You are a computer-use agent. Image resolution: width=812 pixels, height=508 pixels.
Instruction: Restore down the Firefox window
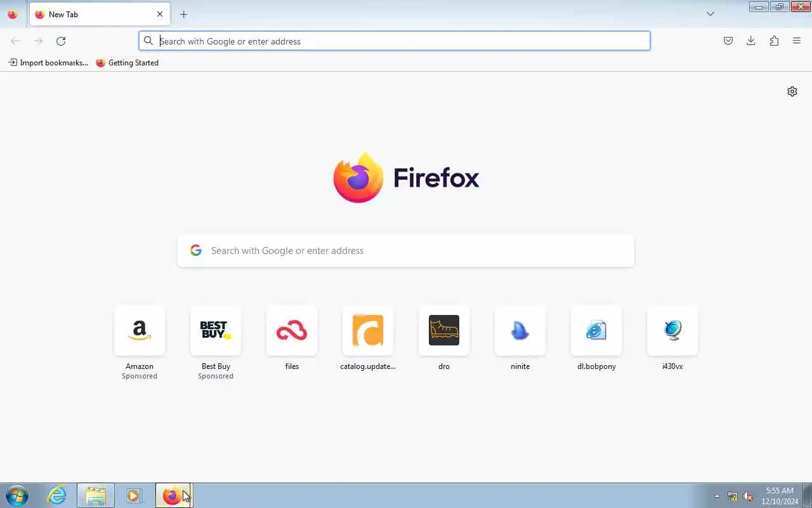tap(780, 7)
